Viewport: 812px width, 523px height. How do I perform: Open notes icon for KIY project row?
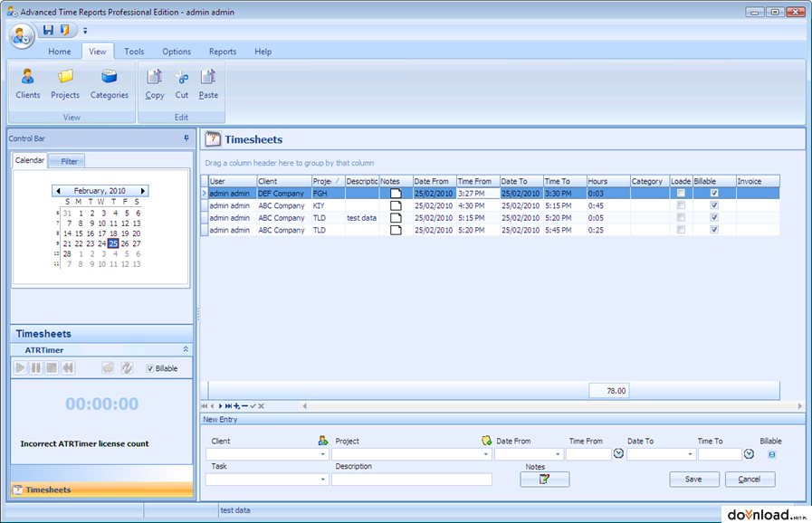[x=396, y=205]
